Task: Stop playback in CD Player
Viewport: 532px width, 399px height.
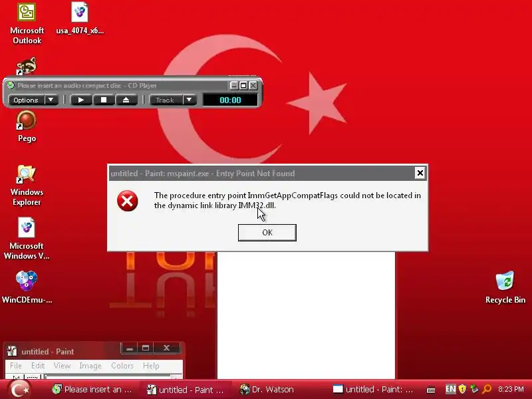Action: coord(104,100)
